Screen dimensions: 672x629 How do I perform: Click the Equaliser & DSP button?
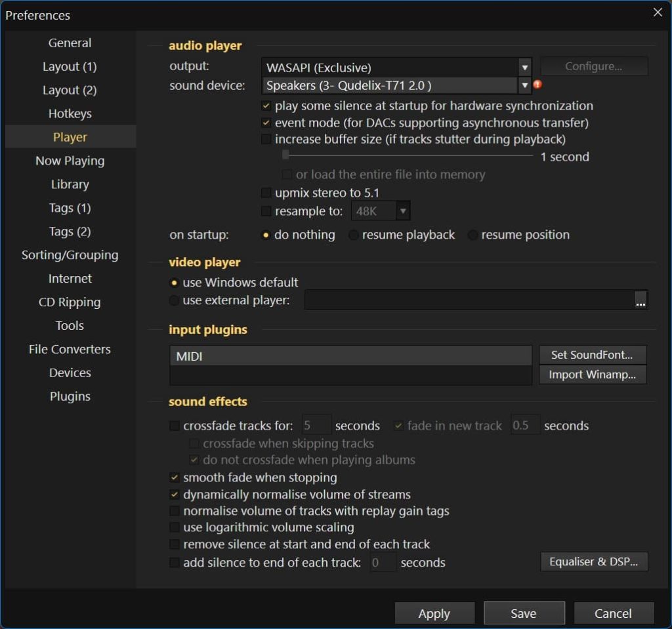tap(593, 562)
